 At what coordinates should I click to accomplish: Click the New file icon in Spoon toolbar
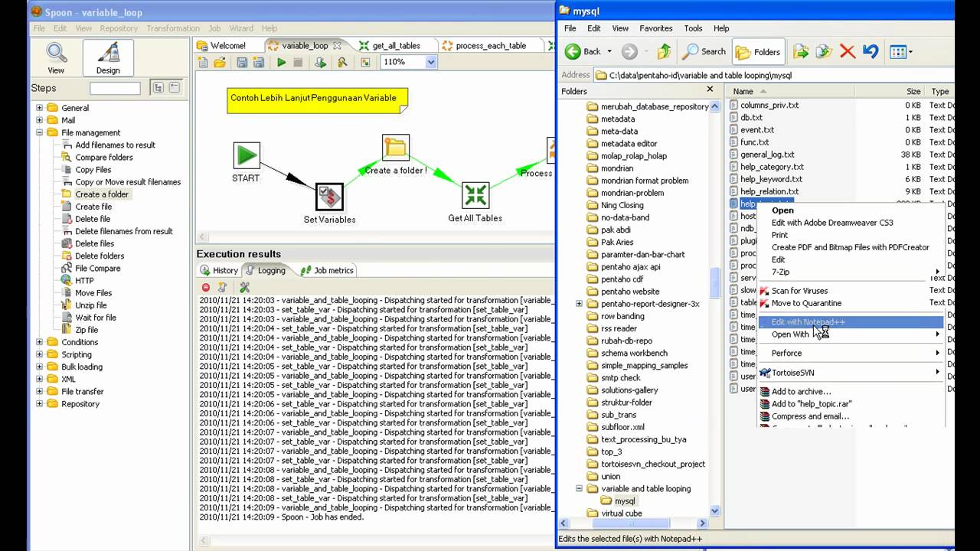coord(203,63)
